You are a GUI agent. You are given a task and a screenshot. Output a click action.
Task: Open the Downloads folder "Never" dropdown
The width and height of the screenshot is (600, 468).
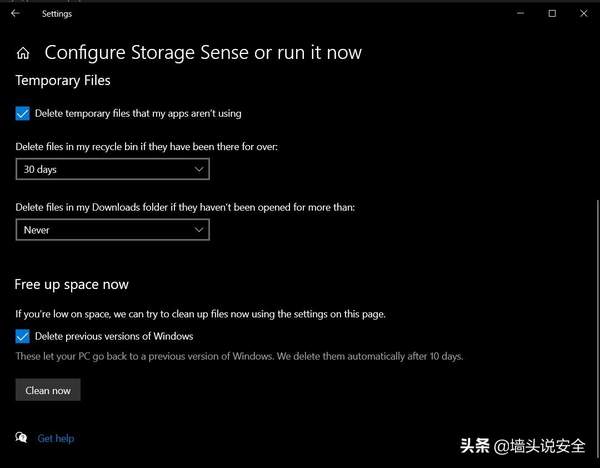point(112,230)
